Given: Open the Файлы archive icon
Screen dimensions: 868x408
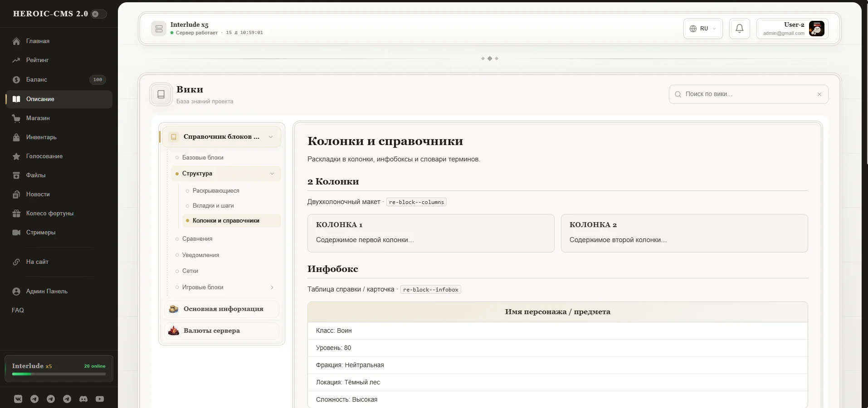Looking at the screenshot, I should point(16,175).
